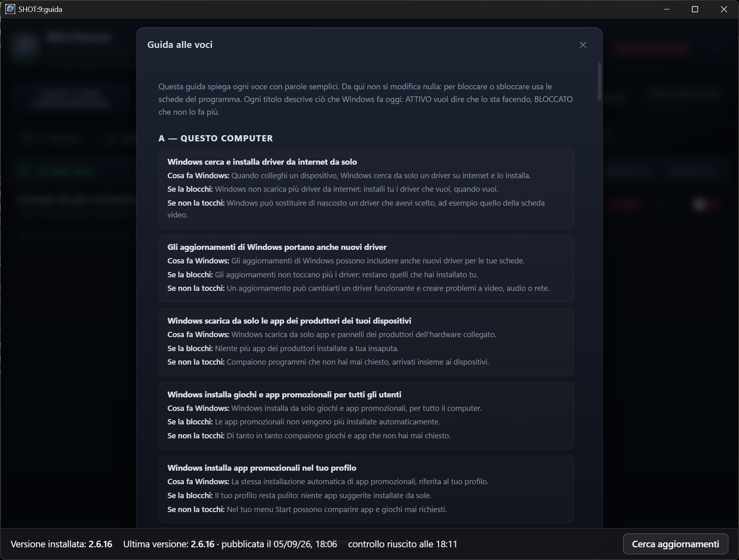
Task: Click the app icon in the title bar
Action: 10,9
